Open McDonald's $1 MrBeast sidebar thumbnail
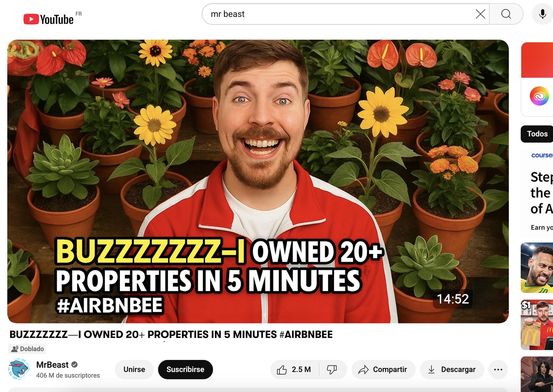The height and width of the screenshot is (392, 553). click(x=537, y=325)
